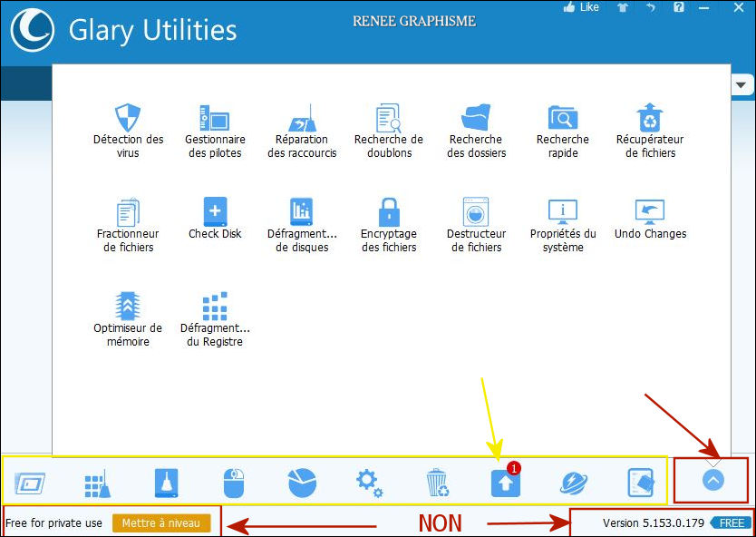Image resolution: width=756 pixels, height=537 pixels.
Task: Close the Glary Utilities window
Action: (739, 7)
